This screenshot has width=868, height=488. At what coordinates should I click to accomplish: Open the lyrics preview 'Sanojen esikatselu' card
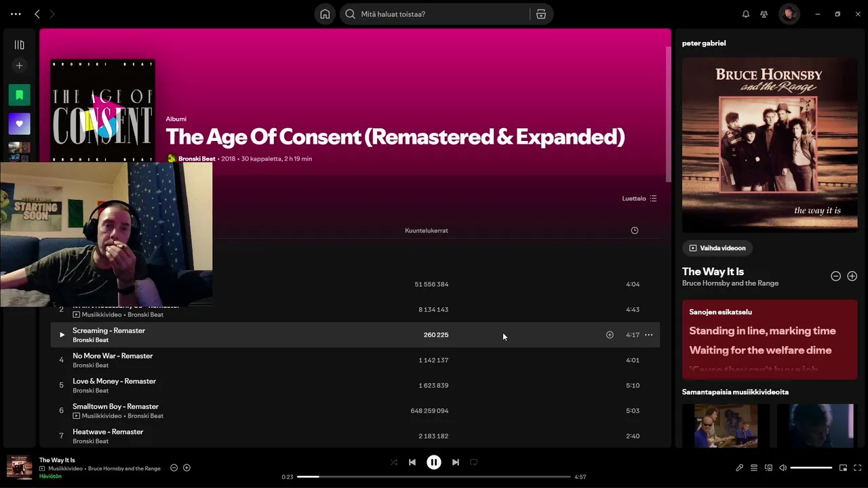770,340
